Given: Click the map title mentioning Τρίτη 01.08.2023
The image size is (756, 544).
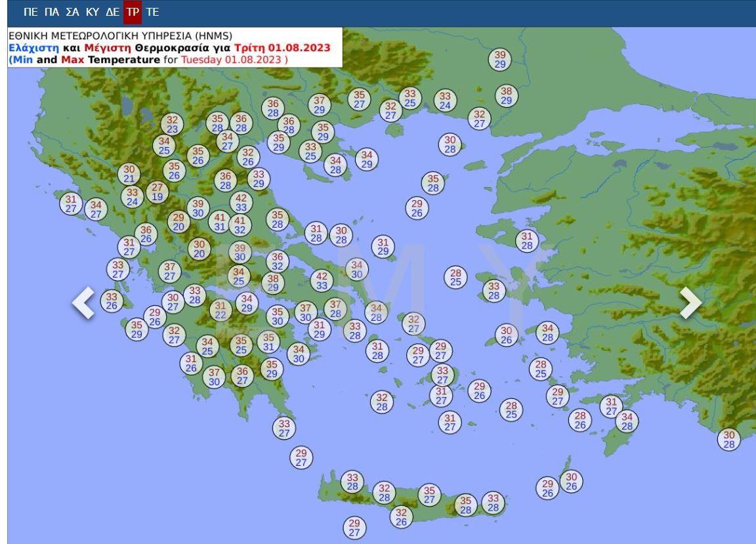Looking at the screenshot, I should 170,48.
